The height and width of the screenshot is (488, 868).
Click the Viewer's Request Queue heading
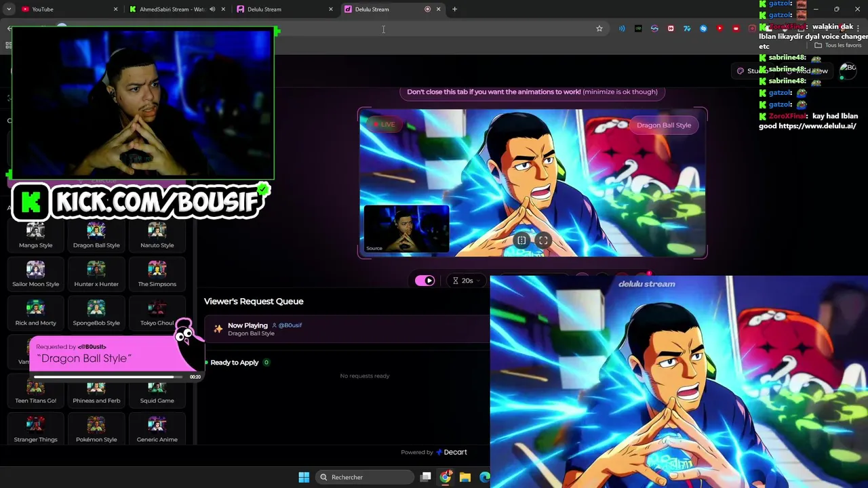254,301
